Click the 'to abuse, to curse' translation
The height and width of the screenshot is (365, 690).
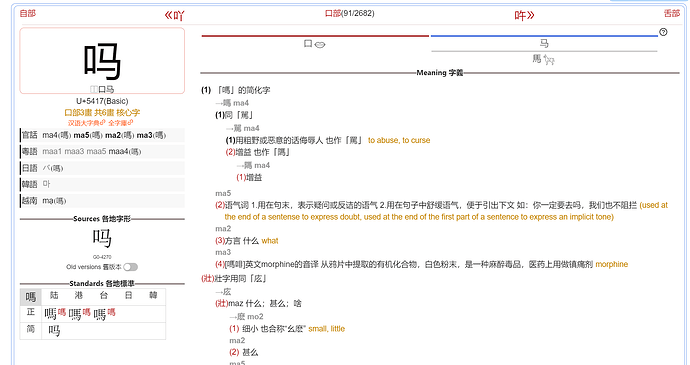tap(399, 140)
